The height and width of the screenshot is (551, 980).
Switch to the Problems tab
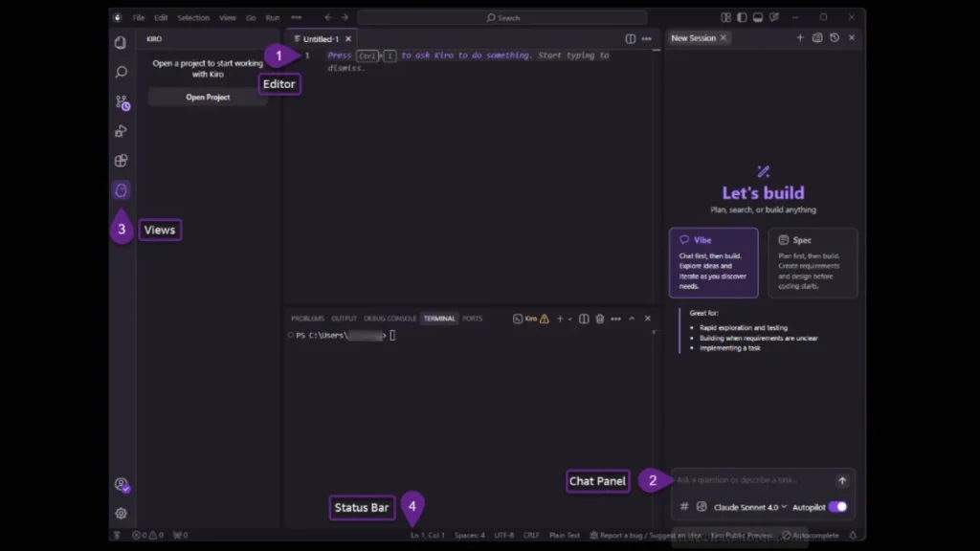click(x=307, y=319)
